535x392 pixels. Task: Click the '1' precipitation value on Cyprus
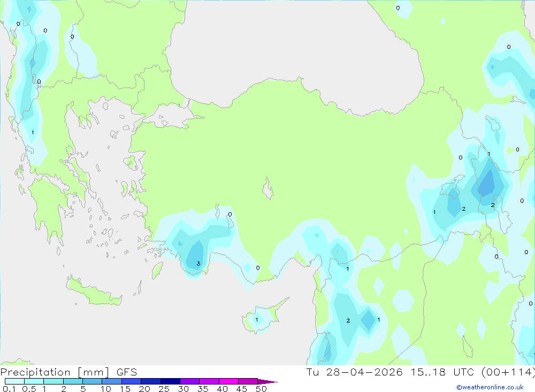[x=257, y=320]
